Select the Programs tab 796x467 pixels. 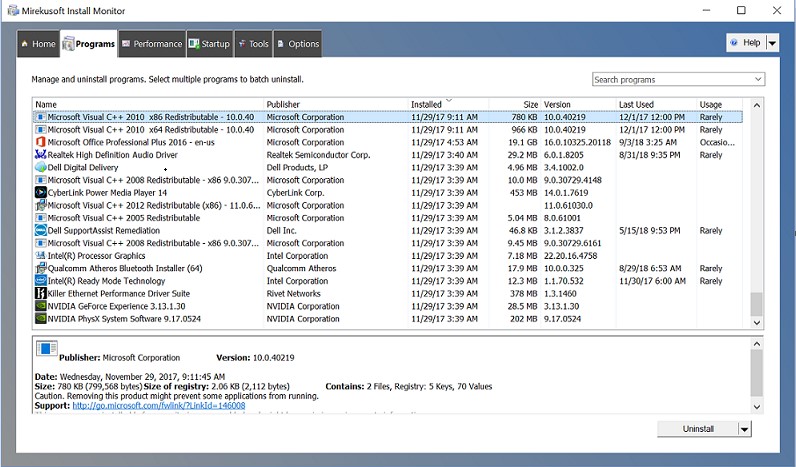89,44
